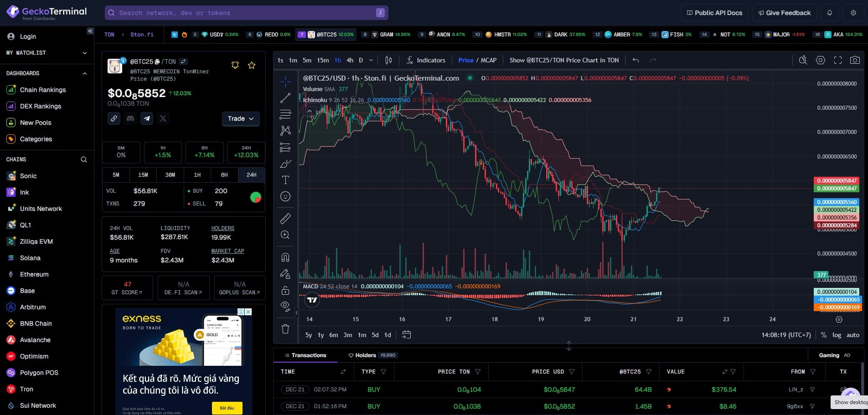Open the Telegram link for @BTC25
The image size is (868, 415).
click(147, 118)
